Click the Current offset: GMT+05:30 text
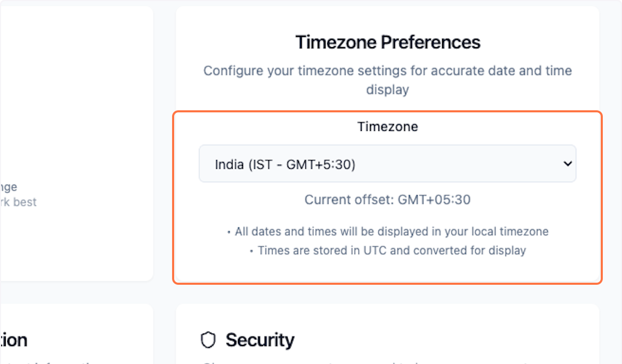The height and width of the screenshot is (364, 622). pyautogui.click(x=387, y=199)
